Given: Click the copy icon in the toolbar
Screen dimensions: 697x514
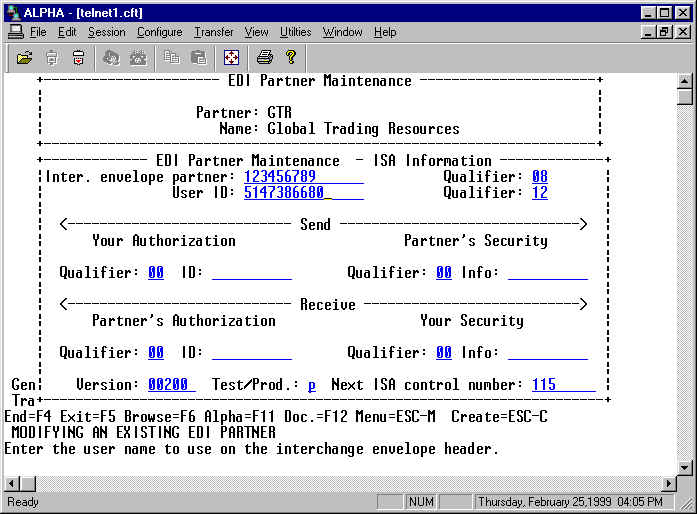Looking at the screenshot, I should (x=172, y=57).
